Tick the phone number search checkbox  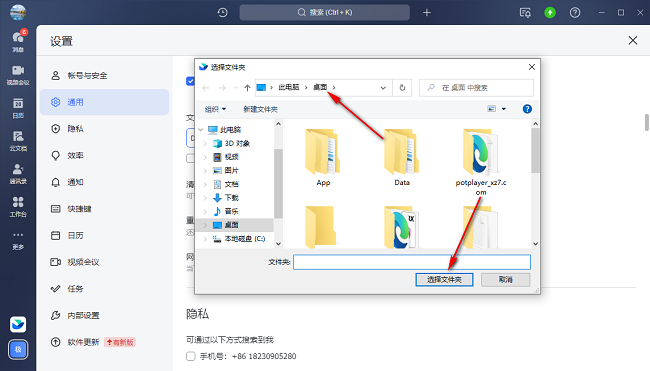pos(191,356)
